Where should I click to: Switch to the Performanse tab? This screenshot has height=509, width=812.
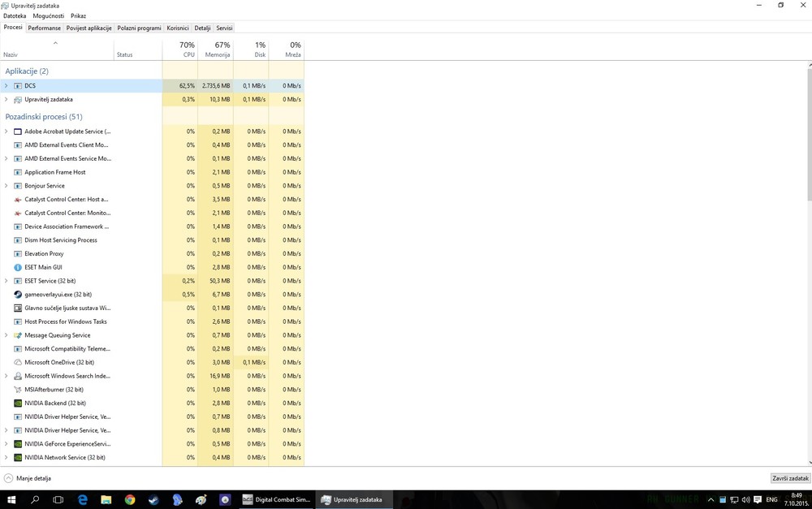(x=44, y=28)
